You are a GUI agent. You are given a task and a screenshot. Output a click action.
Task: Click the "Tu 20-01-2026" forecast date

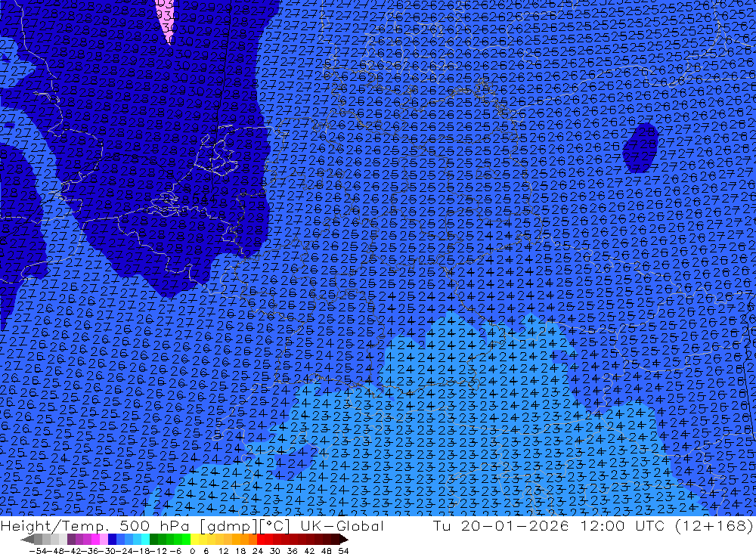click(501, 525)
